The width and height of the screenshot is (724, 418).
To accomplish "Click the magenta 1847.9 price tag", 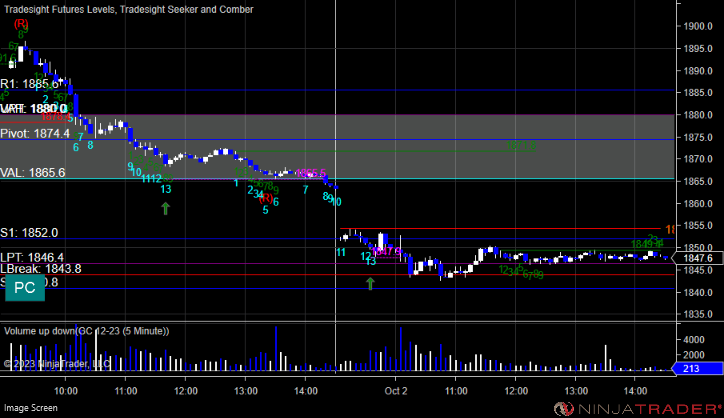I will point(387,251).
